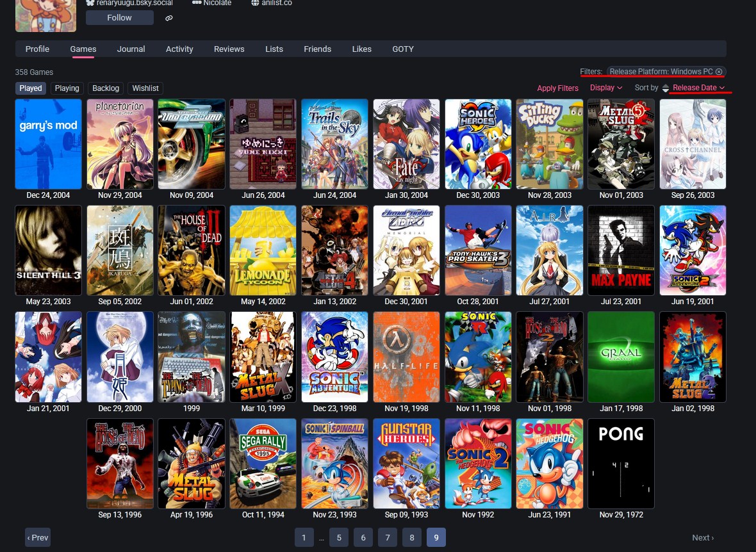Open the Bluesky profile link
The image size is (756, 552).
pos(129,3)
